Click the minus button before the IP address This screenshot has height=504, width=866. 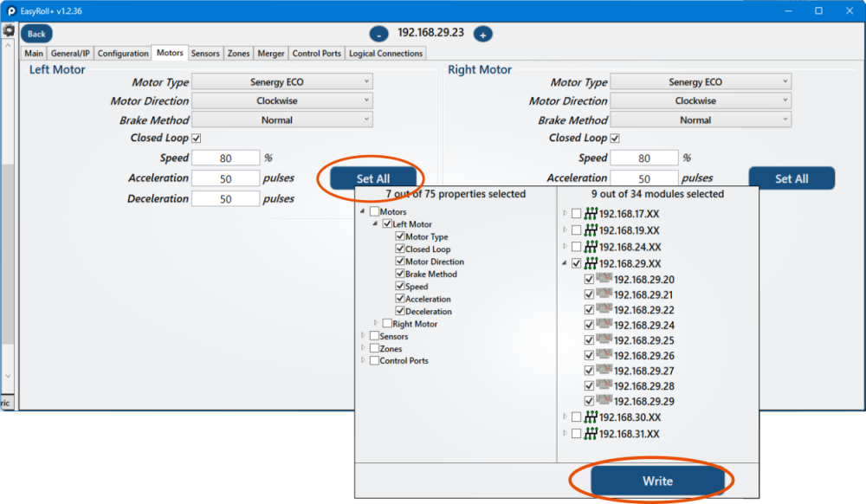point(379,35)
